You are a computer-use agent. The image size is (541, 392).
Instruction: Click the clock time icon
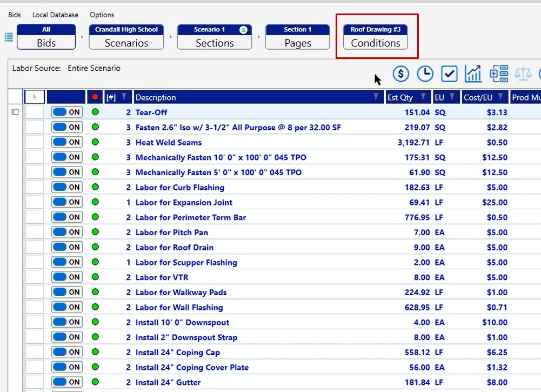(x=425, y=74)
